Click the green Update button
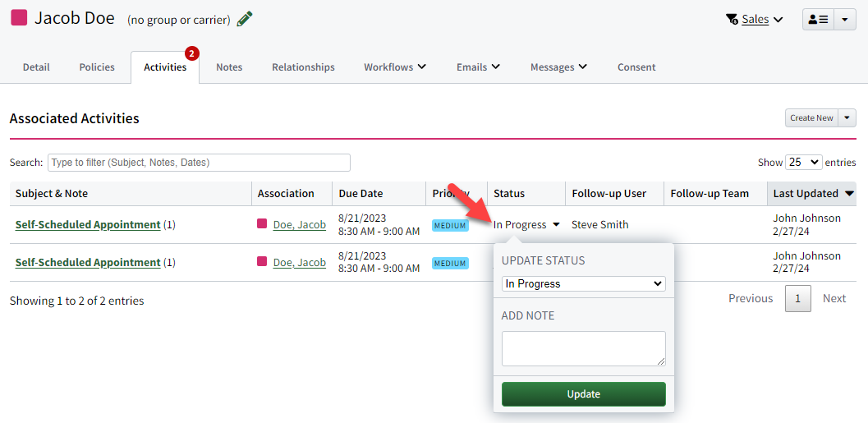Image resolution: width=868 pixels, height=423 pixels. tap(584, 394)
